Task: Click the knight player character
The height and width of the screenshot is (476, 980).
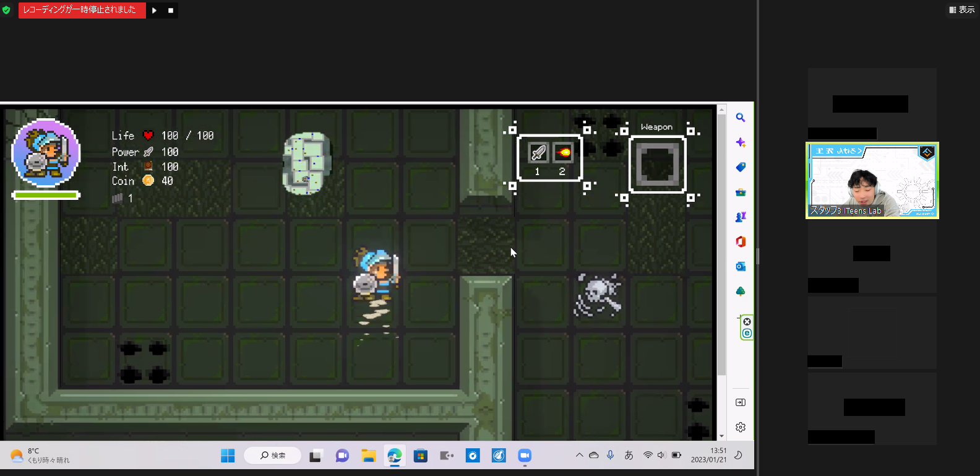Action: point(376,275)
